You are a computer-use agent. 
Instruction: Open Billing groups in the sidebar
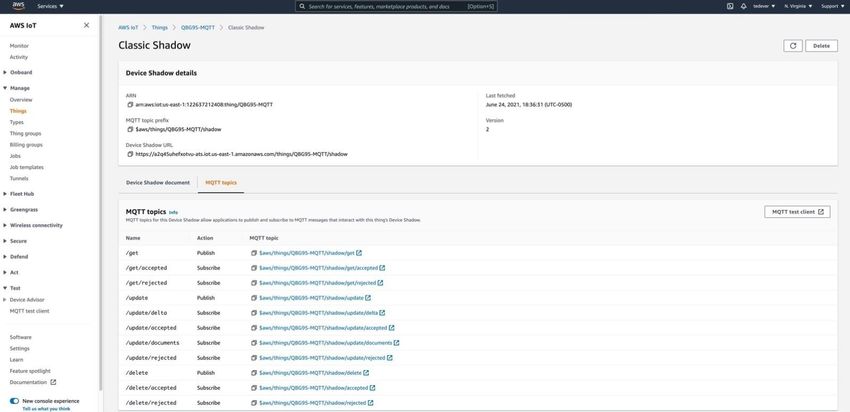tap(26, 145)
